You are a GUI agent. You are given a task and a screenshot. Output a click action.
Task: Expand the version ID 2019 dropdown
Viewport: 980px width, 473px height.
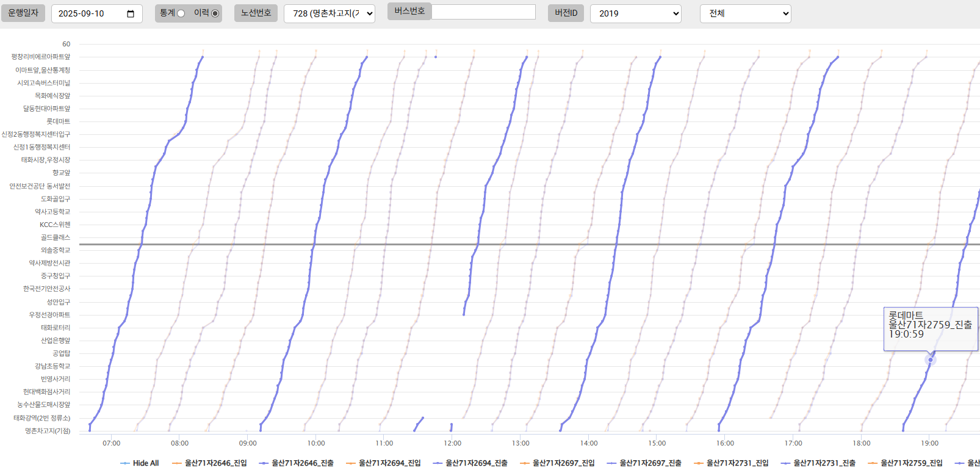tap(635, 13)
